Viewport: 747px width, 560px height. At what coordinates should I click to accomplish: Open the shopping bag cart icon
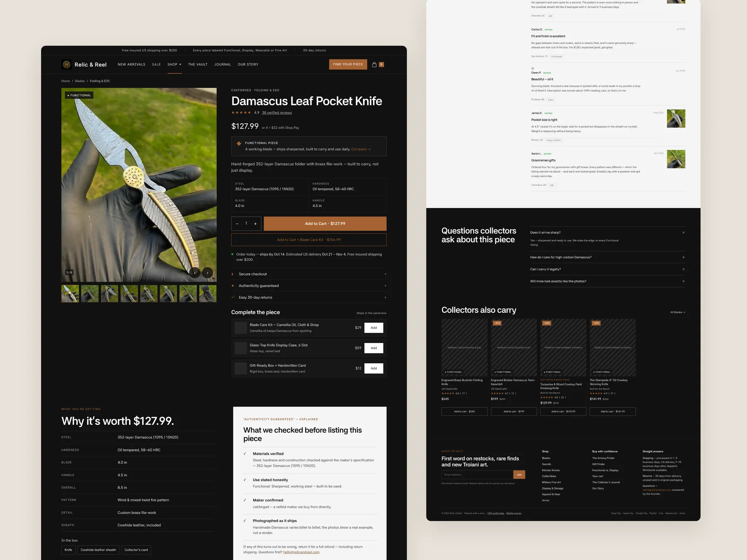374,64
